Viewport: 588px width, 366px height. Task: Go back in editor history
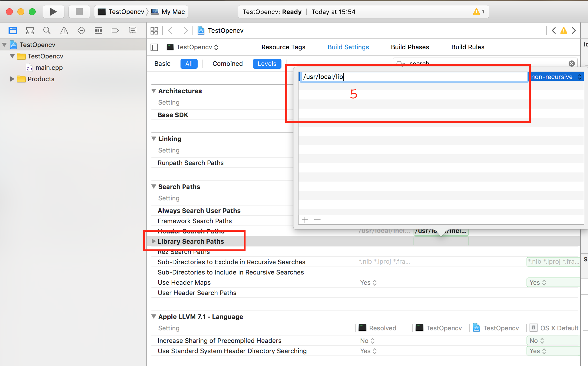click(170, 30)
